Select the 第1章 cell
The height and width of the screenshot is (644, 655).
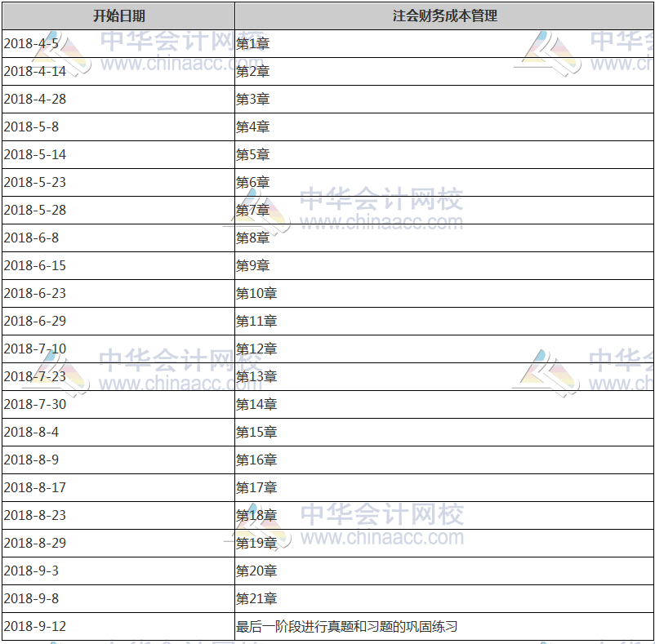pyautogui.click(x=251, y=42)
